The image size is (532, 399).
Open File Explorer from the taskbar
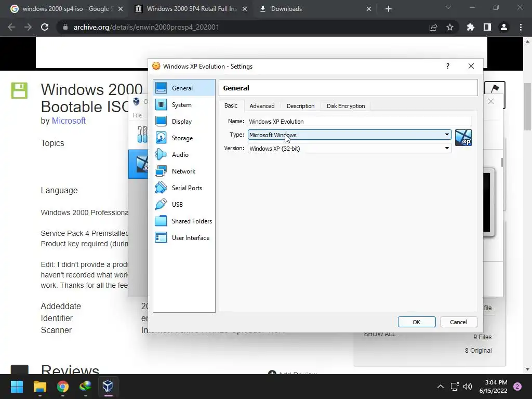39,386
